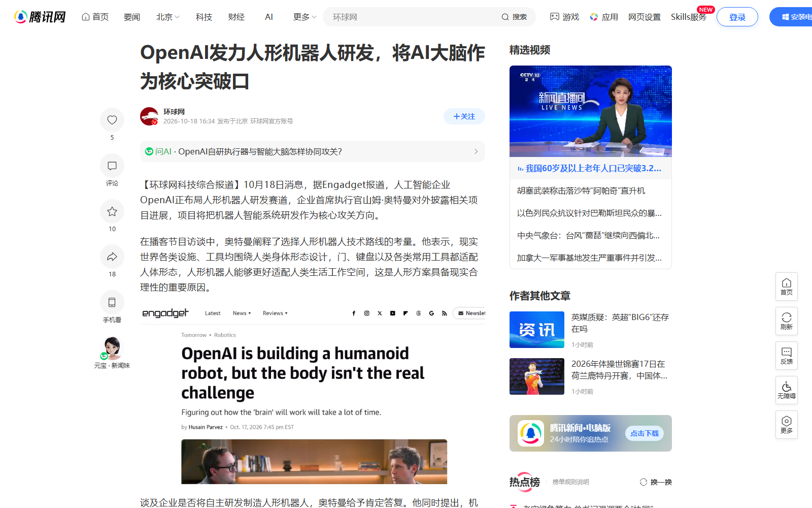The height and width of the screenshot is (508, 812).
Task: Open the 科技 nav tab
Action: pyautogui.click(x=204, y=17)
